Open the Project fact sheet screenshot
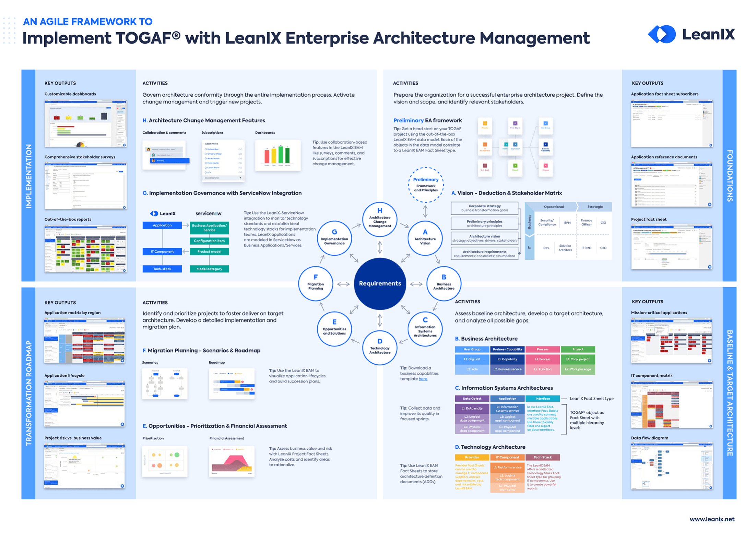Screen dimensions: 756x534 [x=672, y=247]
